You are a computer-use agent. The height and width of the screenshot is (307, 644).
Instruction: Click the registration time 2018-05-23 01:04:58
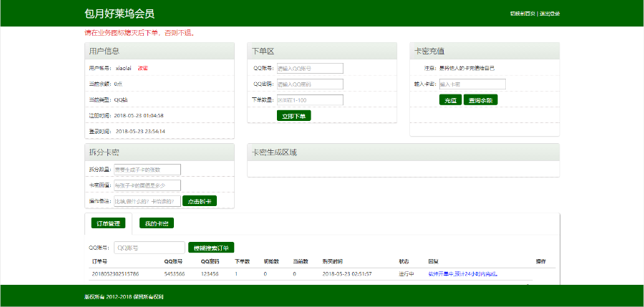tap(139, 115)
